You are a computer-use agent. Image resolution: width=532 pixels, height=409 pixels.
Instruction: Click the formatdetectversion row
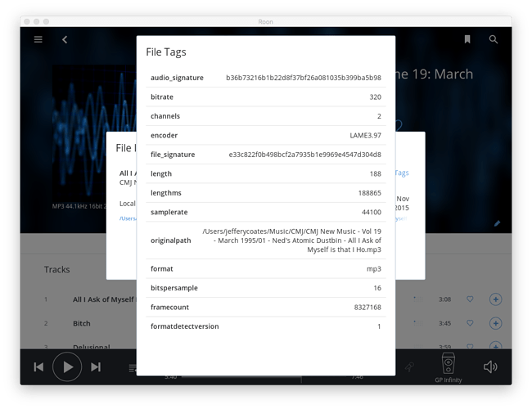coord(266,326)
